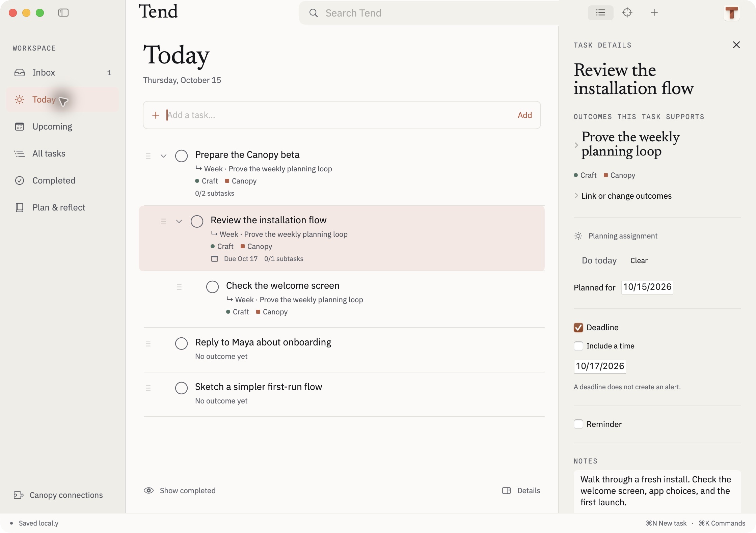The image size is (756, 533).
Task: Open Inbox in the sidebar
Action: pyautogui.click(x=62, y=73)
